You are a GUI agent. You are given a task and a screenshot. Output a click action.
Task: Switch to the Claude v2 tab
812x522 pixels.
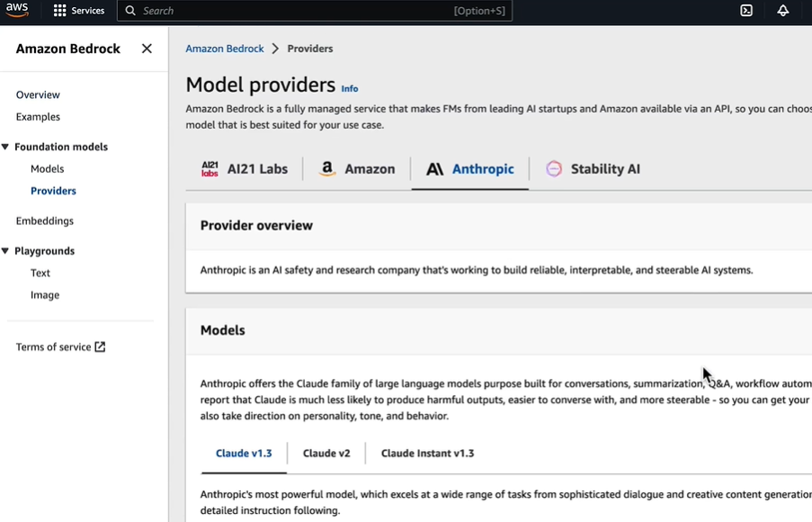[x=326, y=454]
